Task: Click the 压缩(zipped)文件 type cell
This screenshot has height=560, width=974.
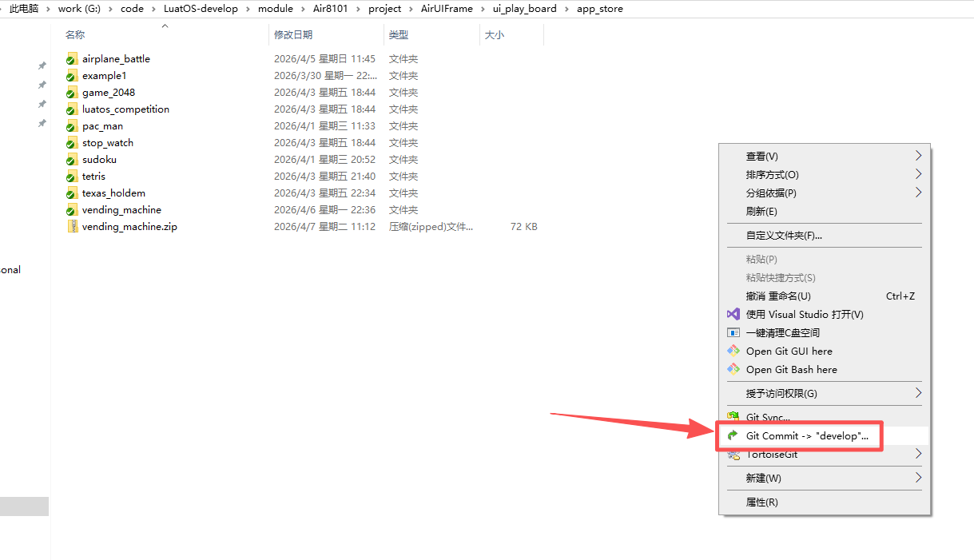Action: click(x=431, y=227)
